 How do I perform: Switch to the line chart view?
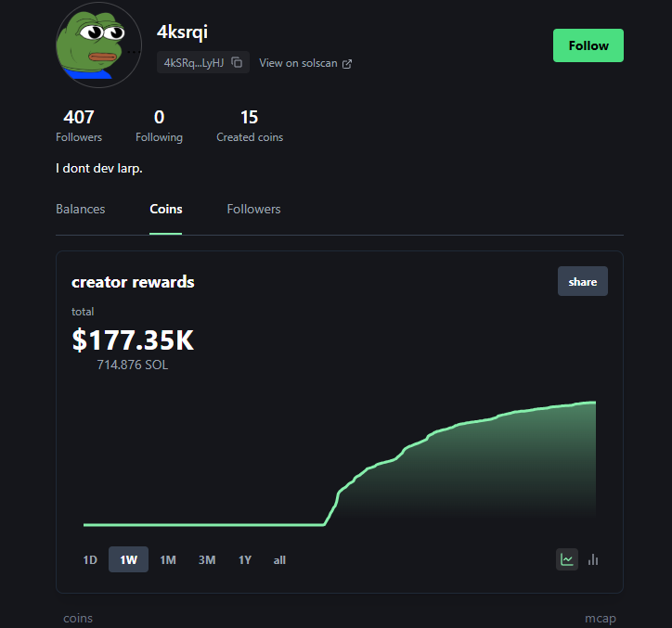(x=566, y=559)
